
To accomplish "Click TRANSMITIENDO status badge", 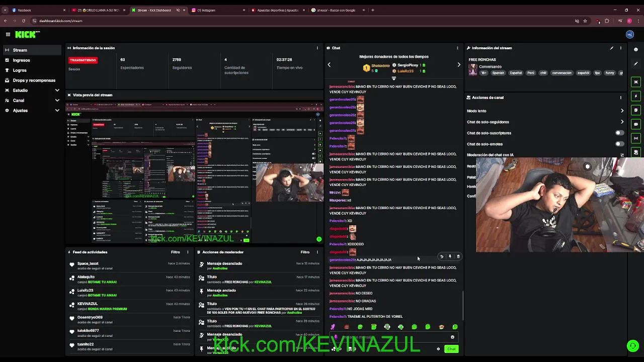I will tap(83, 60).
